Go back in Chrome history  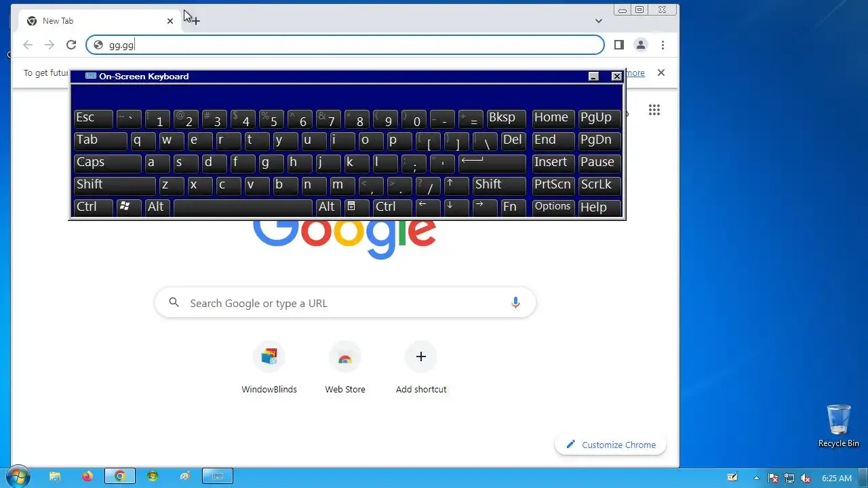coord(28,45)
